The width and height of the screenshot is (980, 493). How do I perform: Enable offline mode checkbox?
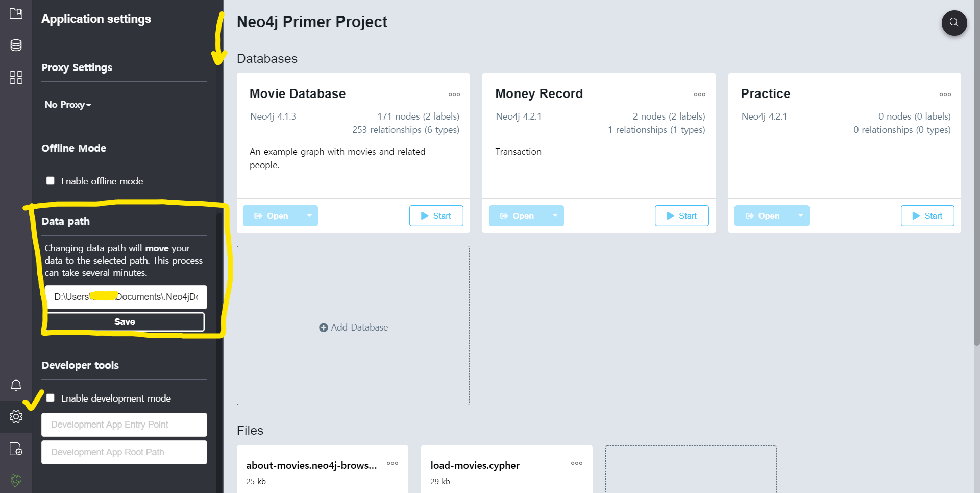coord(50,181)
